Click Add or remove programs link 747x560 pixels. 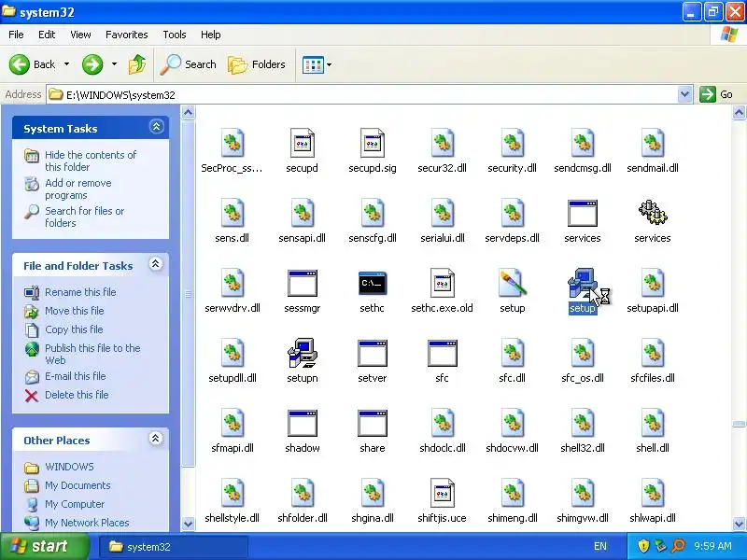(78, 189)
